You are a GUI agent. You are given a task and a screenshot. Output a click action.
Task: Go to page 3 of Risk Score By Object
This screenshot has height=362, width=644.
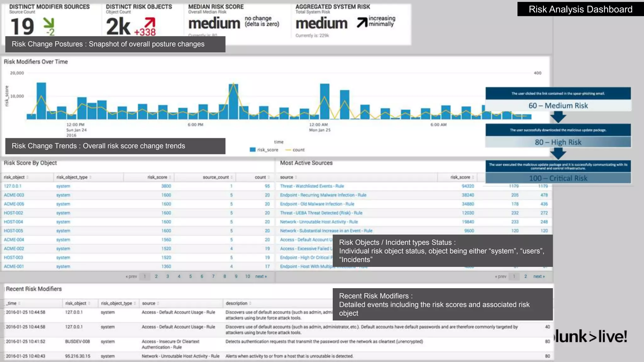pos(168,277)
